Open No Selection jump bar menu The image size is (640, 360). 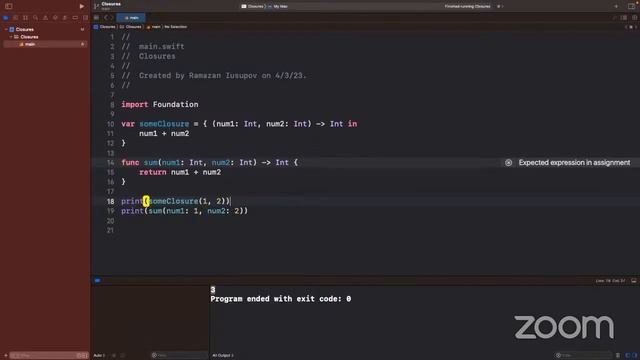pyautogui.click(x=176, y=27)
